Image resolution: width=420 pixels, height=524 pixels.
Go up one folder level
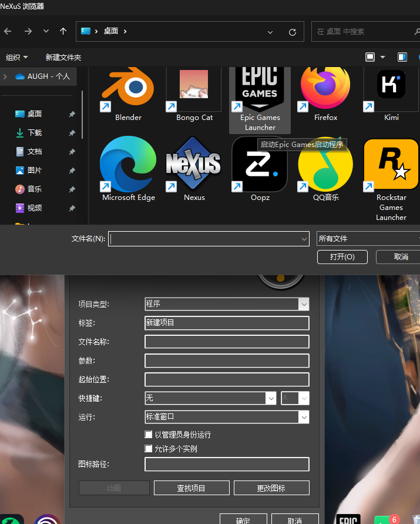point(63,31)
